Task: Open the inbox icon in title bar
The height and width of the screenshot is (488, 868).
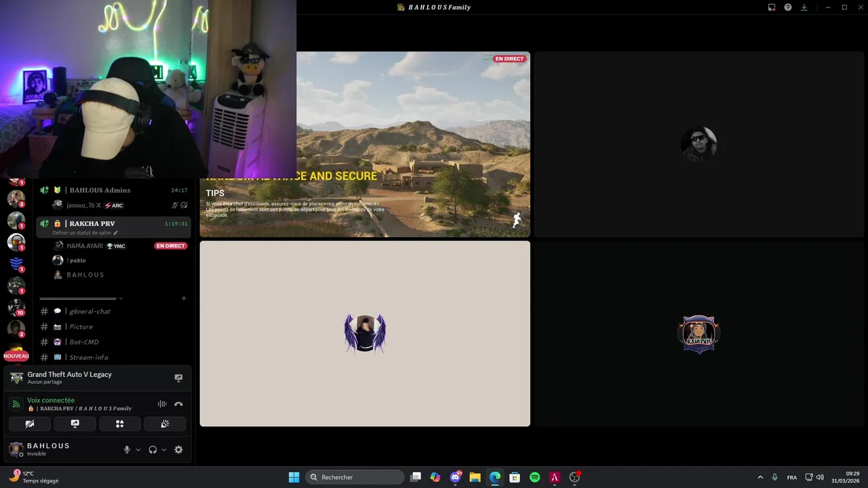Action: (x=772, y=7)
